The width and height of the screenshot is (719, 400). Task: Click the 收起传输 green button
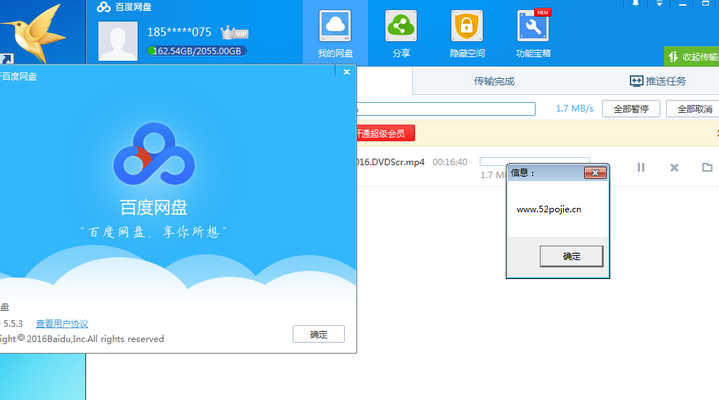tap(692, 56)
